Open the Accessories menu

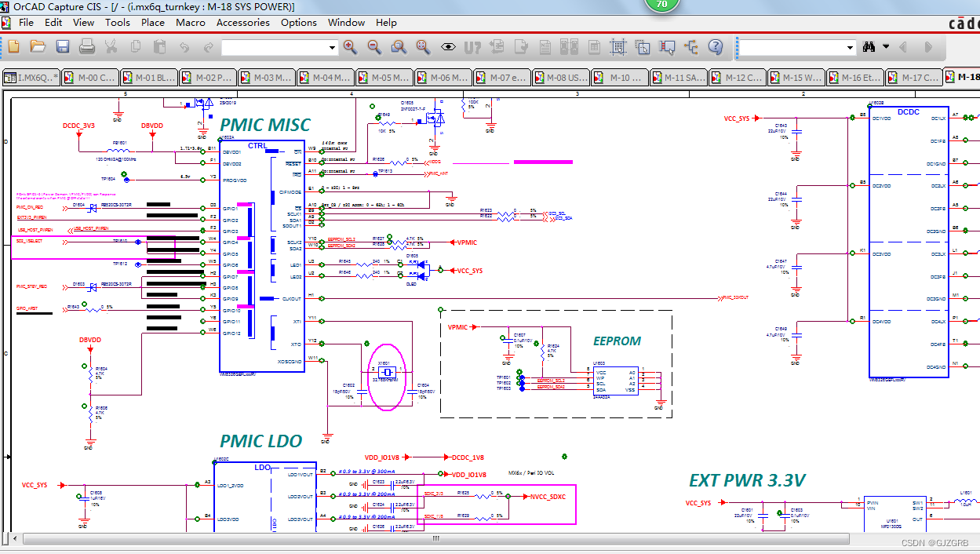point(242,23)
